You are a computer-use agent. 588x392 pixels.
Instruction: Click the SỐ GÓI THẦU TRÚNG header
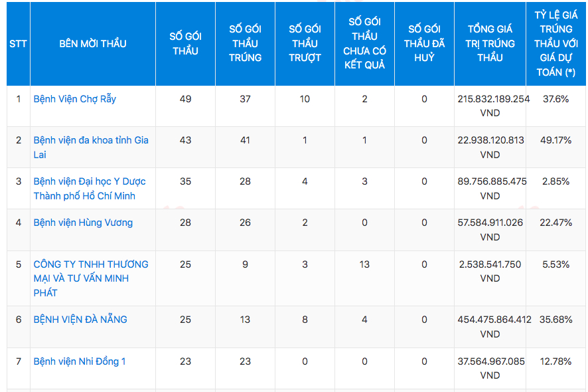[x=245, y=44]
